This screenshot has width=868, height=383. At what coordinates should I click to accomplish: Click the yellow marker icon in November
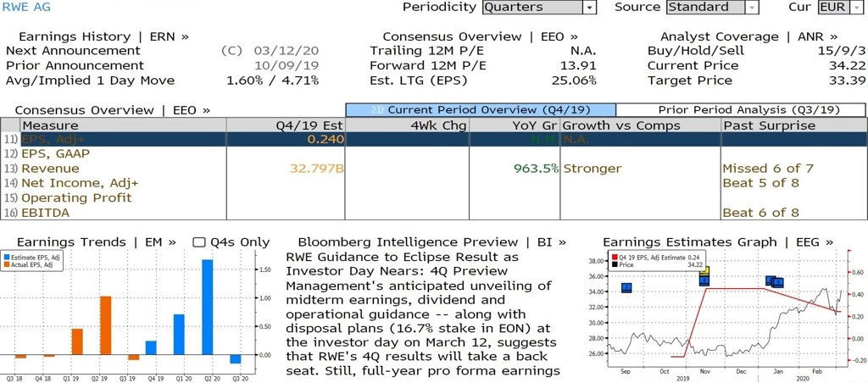[x=704, y=272]
